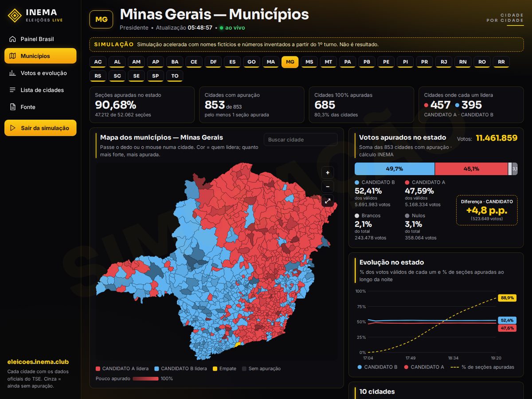Select the RR state tab
532x399 pixels.
point(501,62)
